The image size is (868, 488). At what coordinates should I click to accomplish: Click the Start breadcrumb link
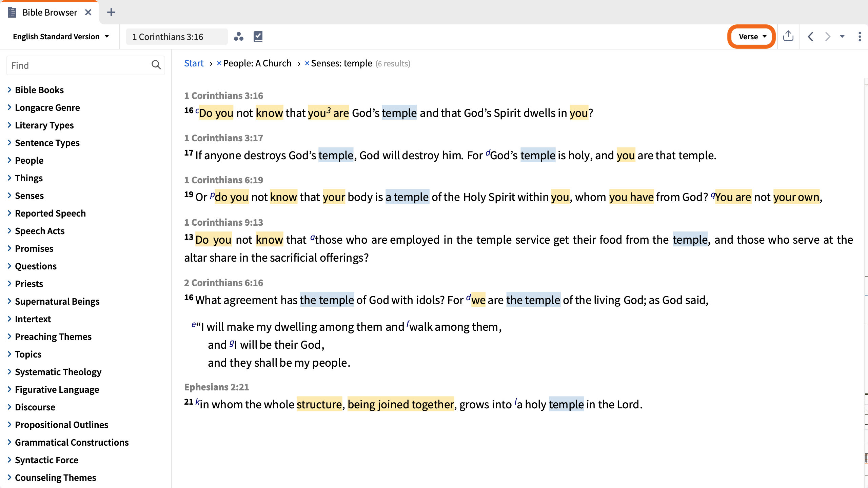point(194,63)
